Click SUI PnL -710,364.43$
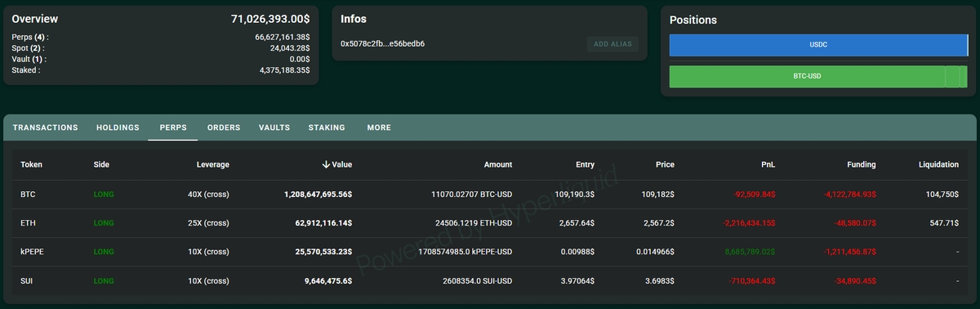This screenshot has width=980, height=309. (x=752, y=280)
